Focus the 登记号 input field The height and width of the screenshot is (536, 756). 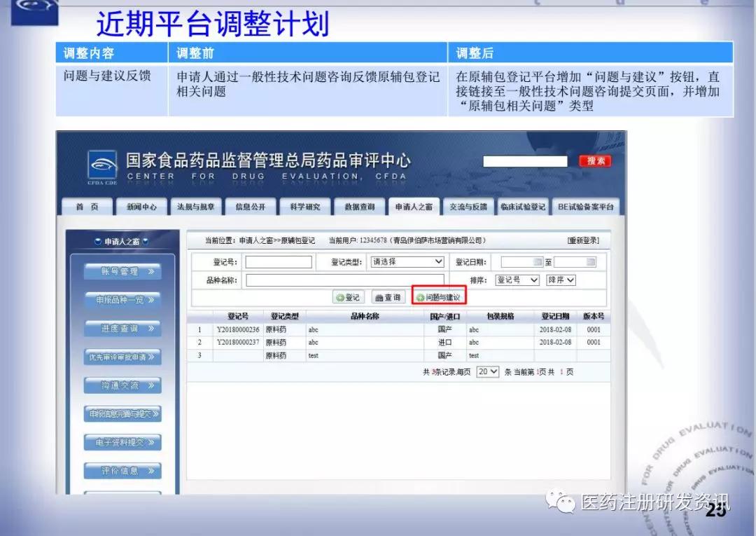pos(279,262)
